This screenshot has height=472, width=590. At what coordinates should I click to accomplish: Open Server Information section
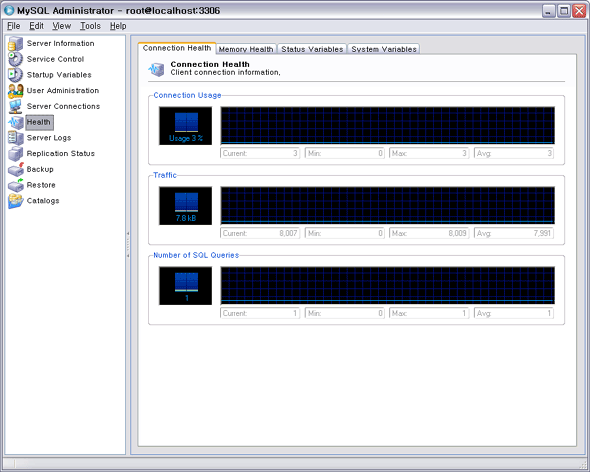point(61,44)
